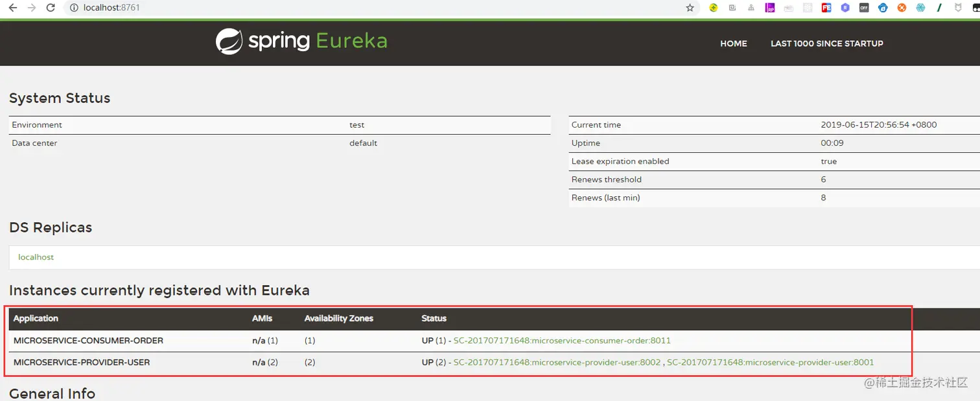Click the Availability Zones column header
980x401 pixels.
coord(339,318)
